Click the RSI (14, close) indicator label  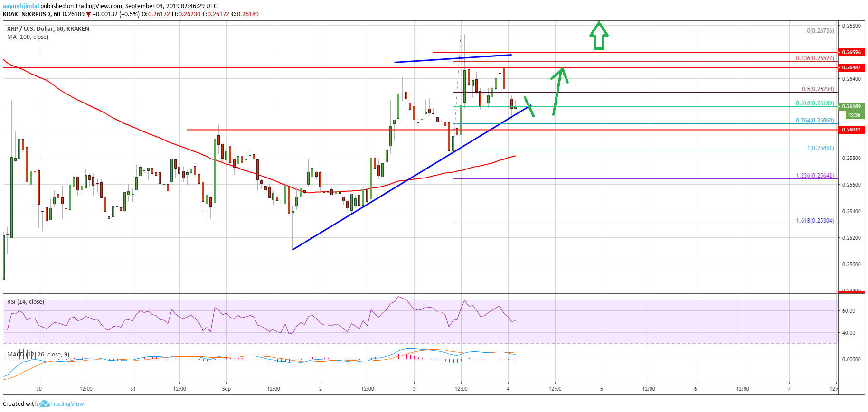(26, 302)
